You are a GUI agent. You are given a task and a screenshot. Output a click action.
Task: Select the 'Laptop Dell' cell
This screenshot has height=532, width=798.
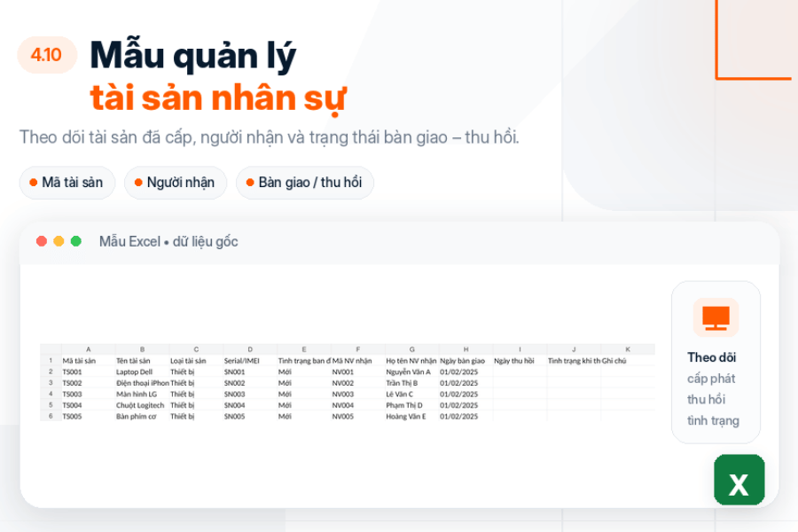143,372
